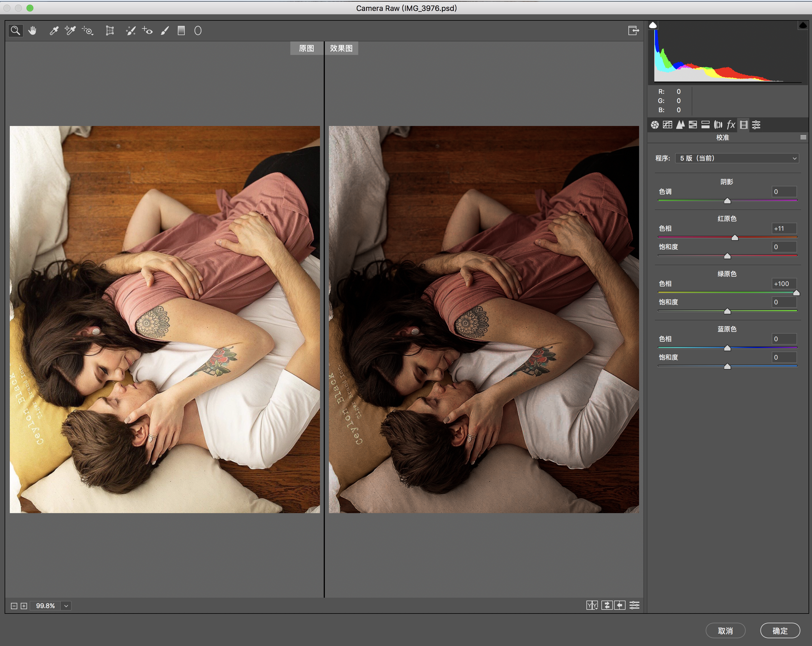Open the fx Effects panel
The image size is (812, 646).
(x=731, y=125)
